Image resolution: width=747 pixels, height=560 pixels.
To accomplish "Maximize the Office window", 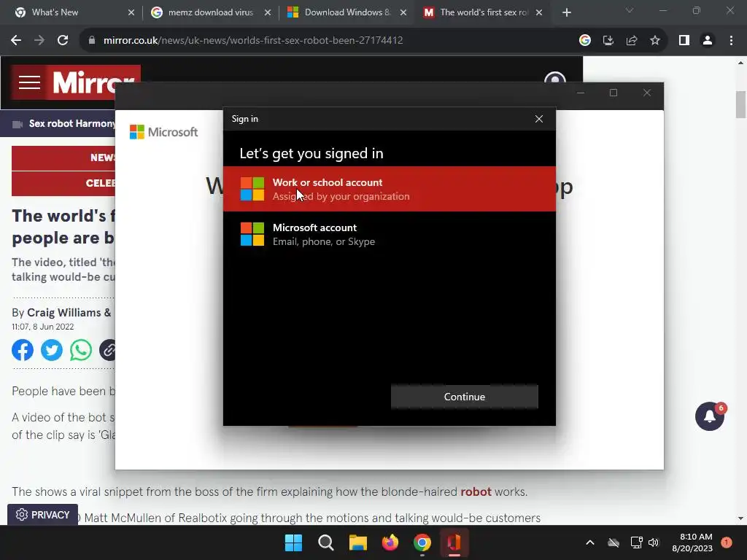I will coord(614,93).
